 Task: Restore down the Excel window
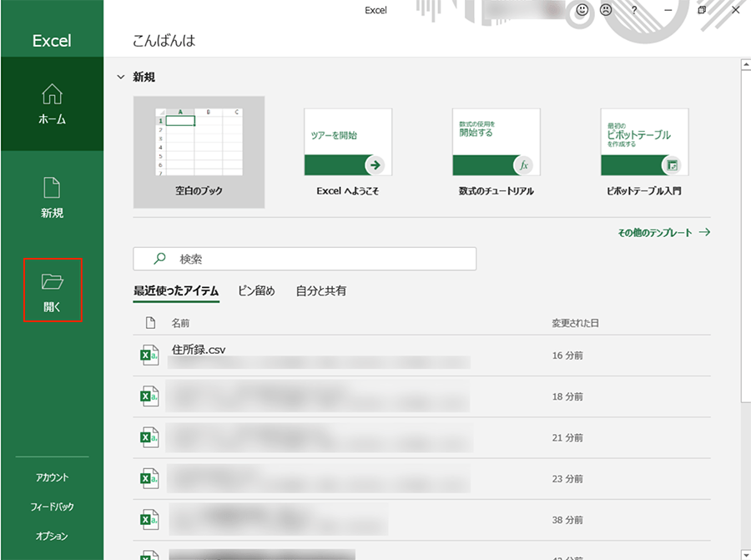[x=702, y=10]
